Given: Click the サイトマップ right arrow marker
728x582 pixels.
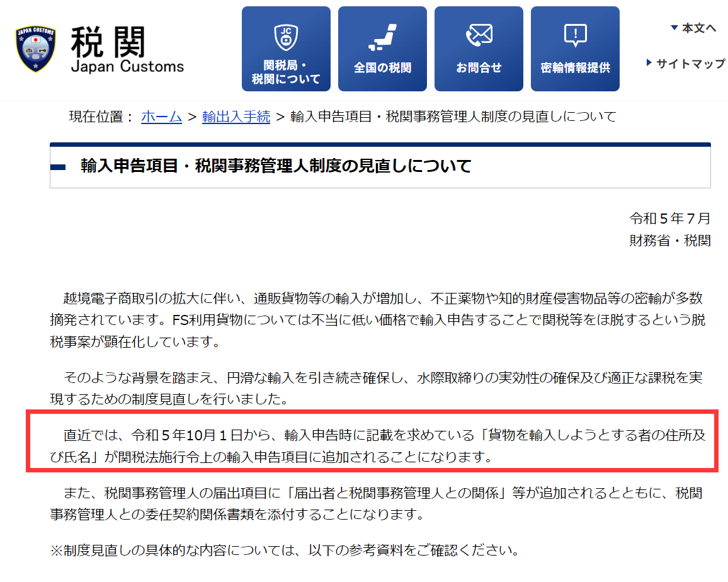Looking at the screenshot, I should pyautogui.click(x=649, y=63).
